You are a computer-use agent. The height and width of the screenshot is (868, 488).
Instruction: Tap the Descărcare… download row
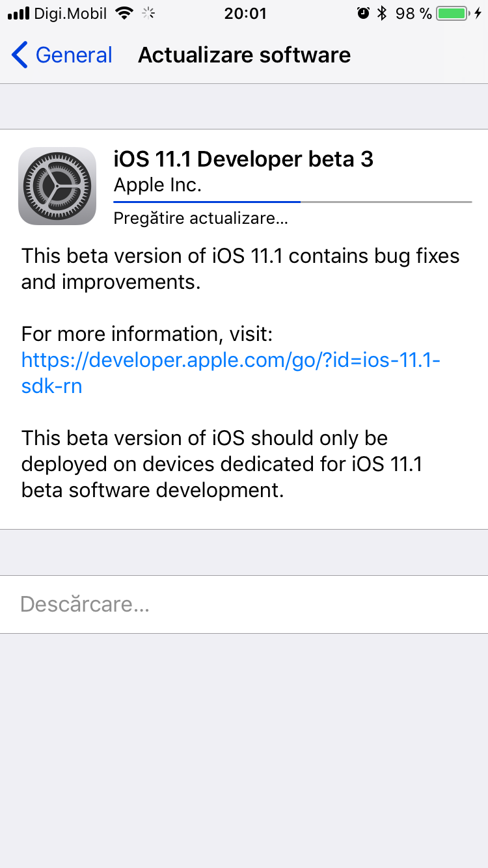coord(244,604)
